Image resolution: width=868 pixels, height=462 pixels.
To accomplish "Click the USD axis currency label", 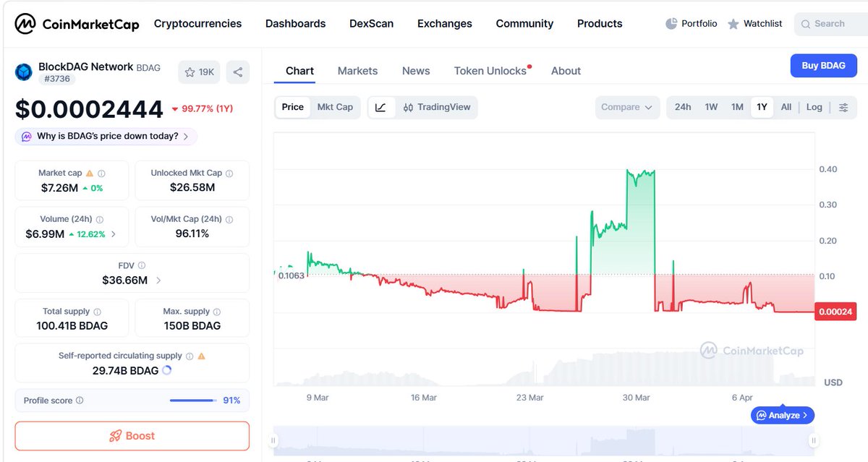I will click(x=833, y=382).
